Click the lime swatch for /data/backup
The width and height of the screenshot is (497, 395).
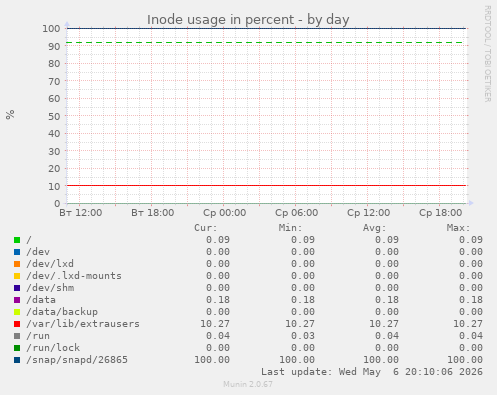click(17, 312)
